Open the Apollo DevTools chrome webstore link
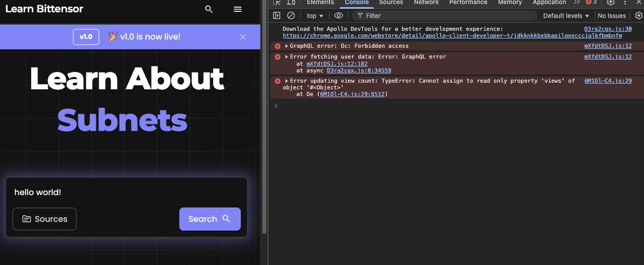The width and height of the screenshot is (644, 265). [x=452, y=36]
